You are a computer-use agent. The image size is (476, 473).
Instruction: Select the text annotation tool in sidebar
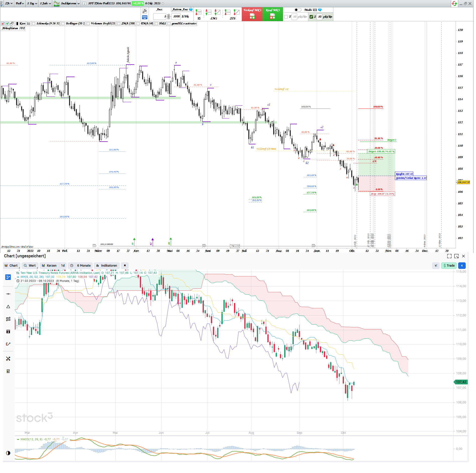[x=8, y=332]
